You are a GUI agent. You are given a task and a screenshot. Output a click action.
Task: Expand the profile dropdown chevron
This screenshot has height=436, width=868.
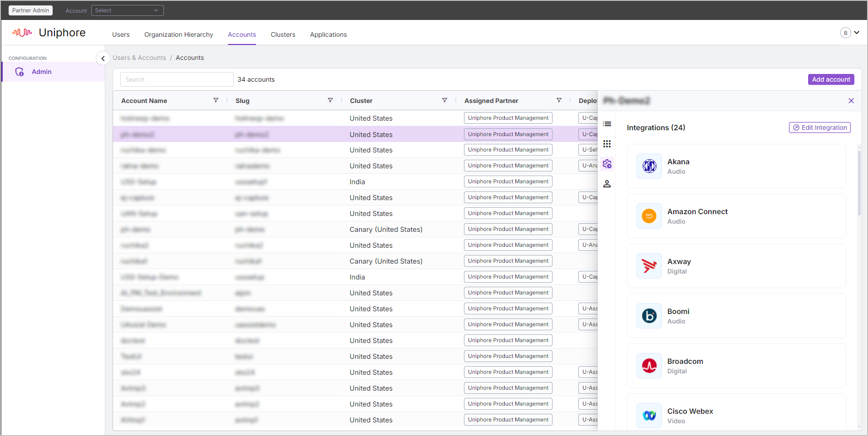tap(857, 33)
